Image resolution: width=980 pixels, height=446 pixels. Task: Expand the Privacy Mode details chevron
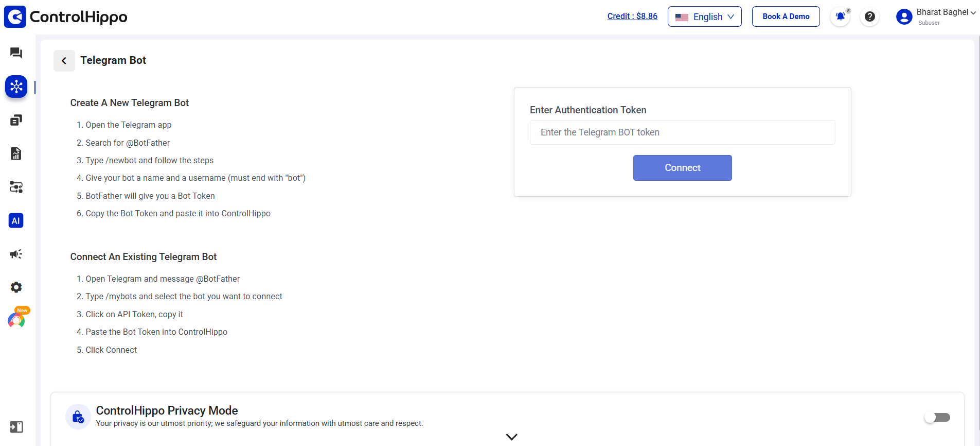[511, 436]
